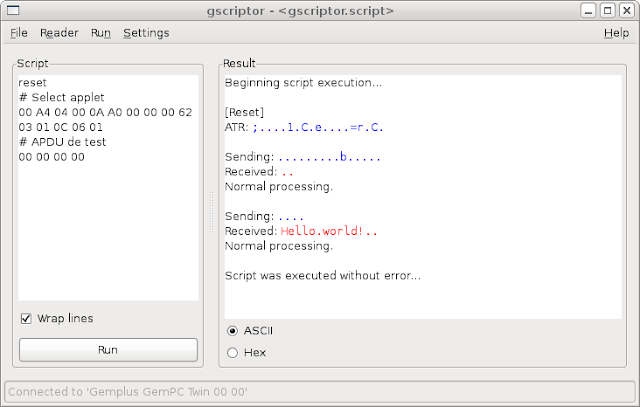Click the status bar connection message
This screenshot has width=640, height=407.
(128, 392)
